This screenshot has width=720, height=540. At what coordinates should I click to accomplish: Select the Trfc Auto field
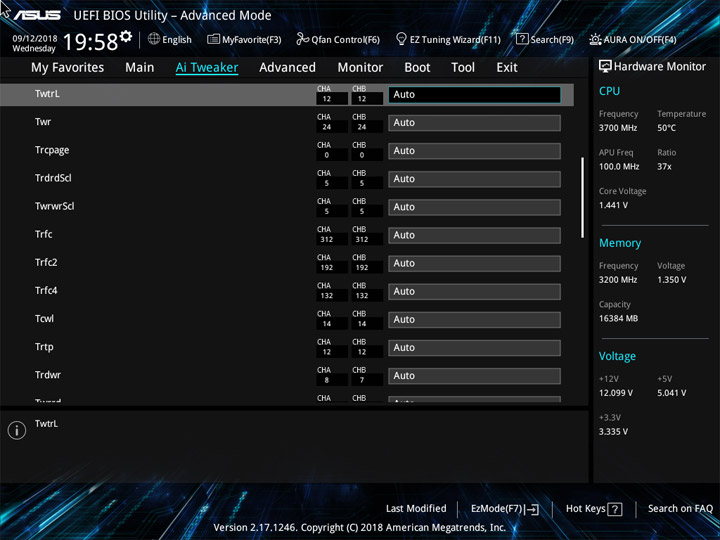(x=474, y=235)
